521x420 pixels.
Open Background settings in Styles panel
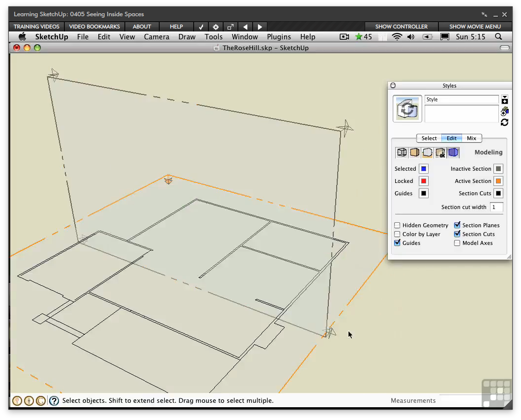(427, 152)
